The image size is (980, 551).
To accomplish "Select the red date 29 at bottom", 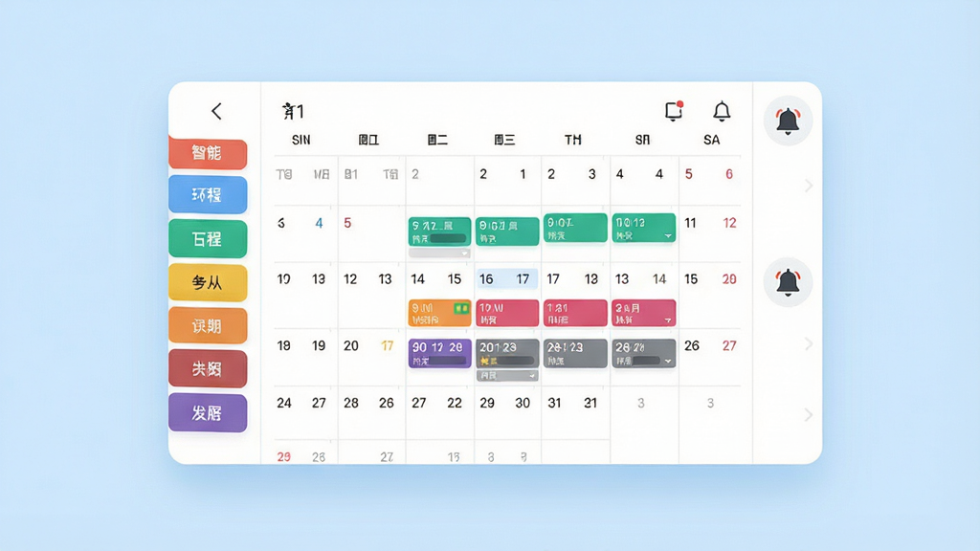I will (283, 456).
